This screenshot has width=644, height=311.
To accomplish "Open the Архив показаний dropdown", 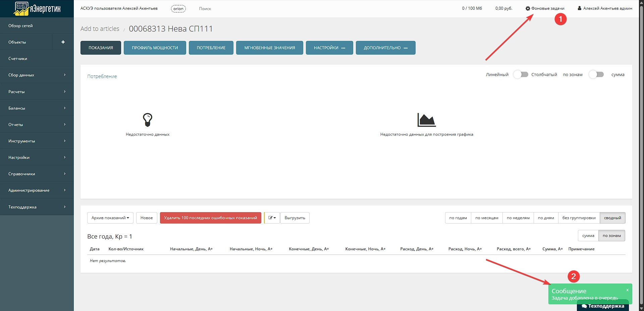I will coord(110,218).
